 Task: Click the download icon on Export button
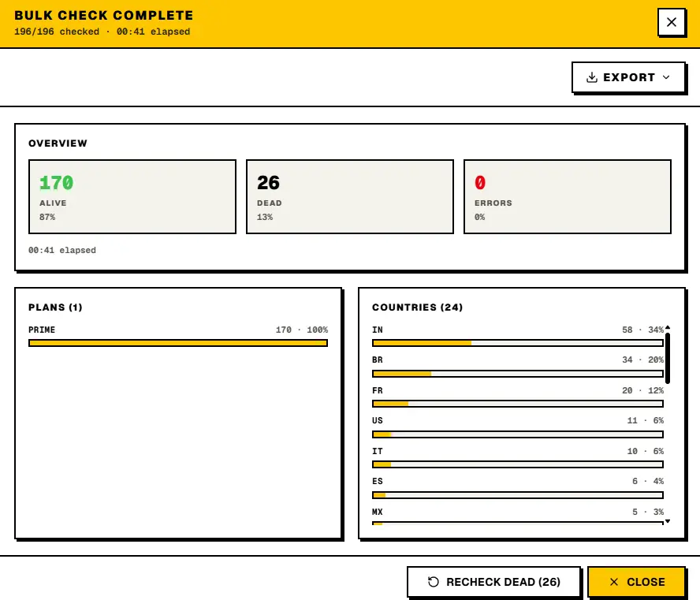point(591,77)
